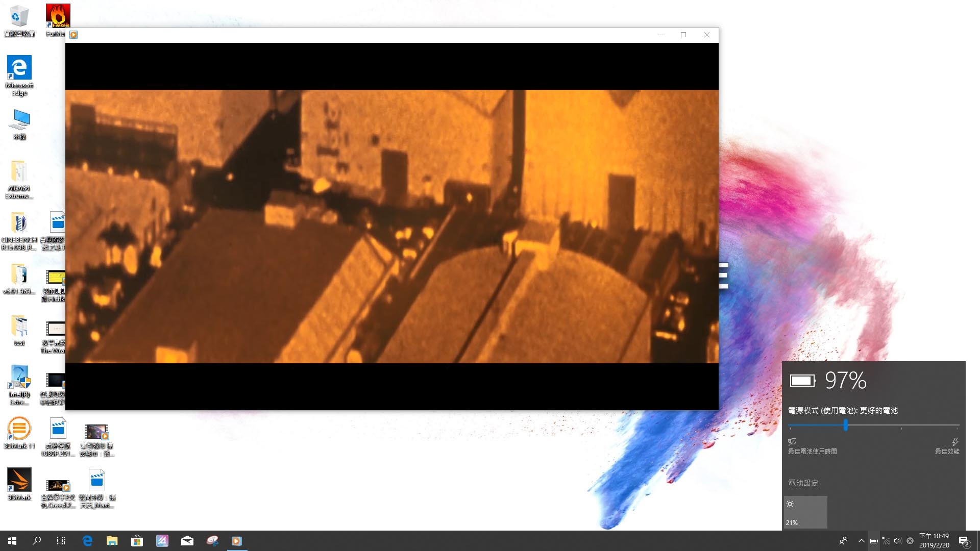This screenshot has width=980, height=551.
Task: Select the 武林怪獸 1080P video file
Action: [x=58, y=437]
